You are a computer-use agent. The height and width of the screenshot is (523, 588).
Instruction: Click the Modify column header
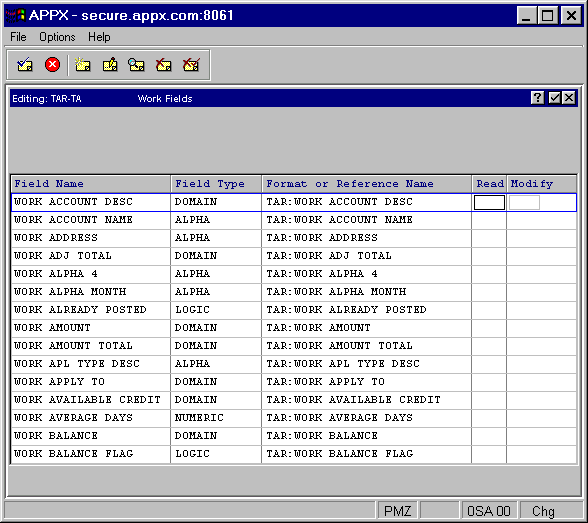(x=542, y=184)
